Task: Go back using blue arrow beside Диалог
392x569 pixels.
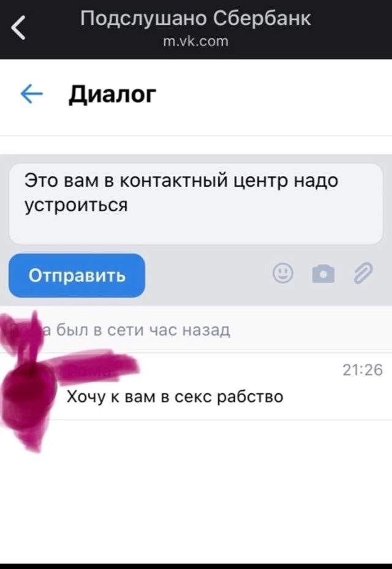Action: pos(32,94)
